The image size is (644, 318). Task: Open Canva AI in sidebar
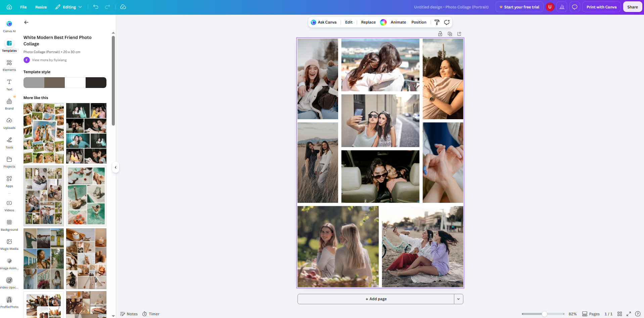(9, 26)
